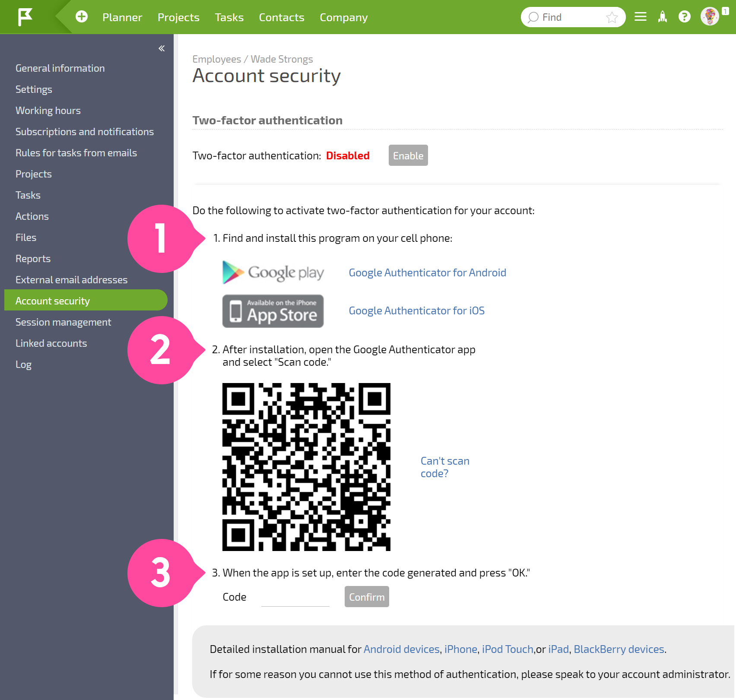Open Session management

(63, 322)
